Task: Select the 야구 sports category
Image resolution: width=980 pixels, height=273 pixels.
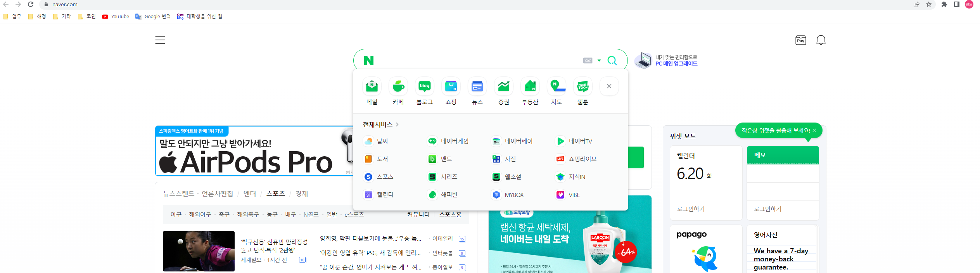Action: coord(176,214)
